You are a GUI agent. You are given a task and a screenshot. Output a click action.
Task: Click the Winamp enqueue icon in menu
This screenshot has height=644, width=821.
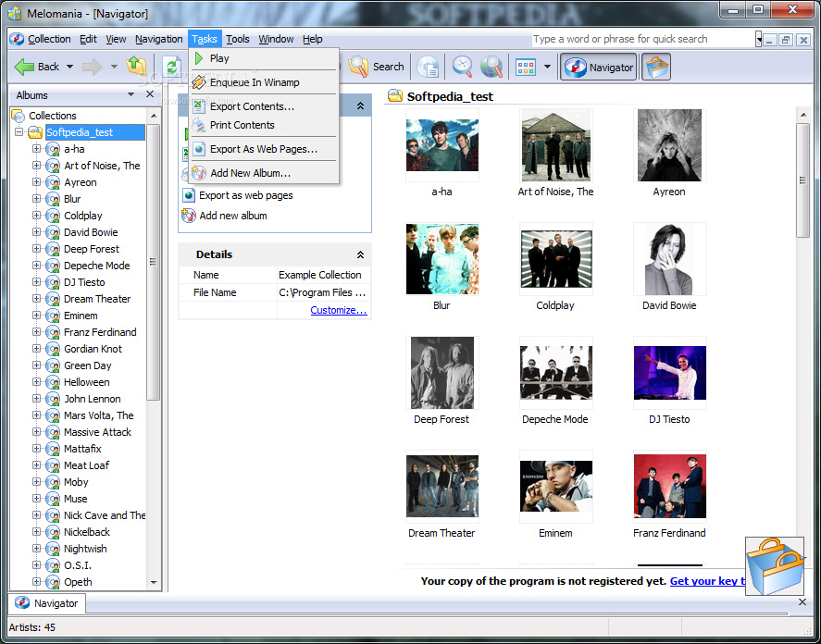point(199,82)
